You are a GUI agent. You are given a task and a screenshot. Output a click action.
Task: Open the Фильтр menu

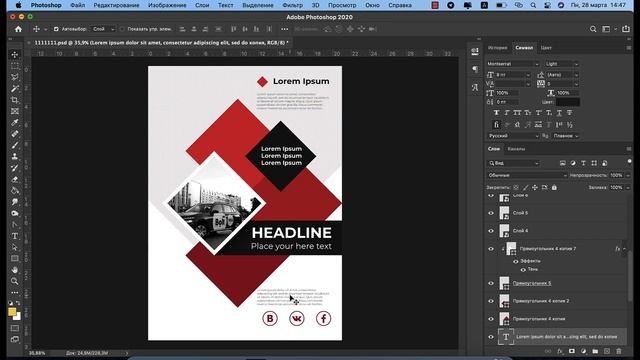(x=292, y=5)
